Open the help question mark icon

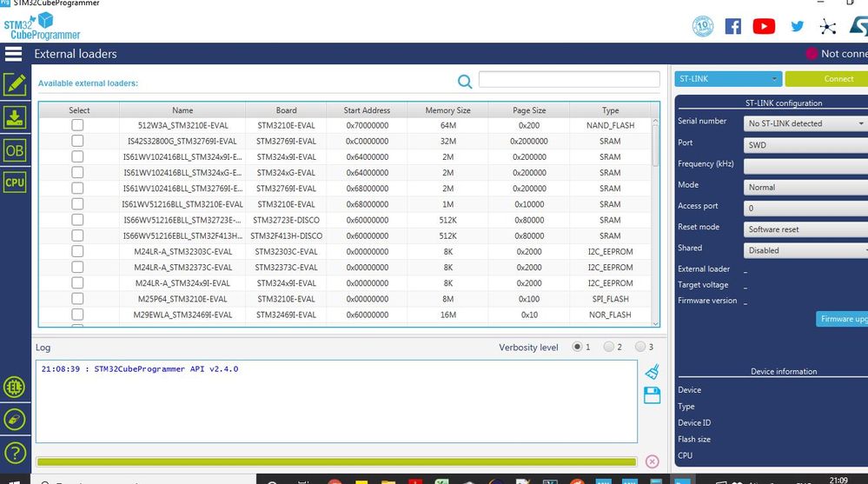[x=15, y=453]
